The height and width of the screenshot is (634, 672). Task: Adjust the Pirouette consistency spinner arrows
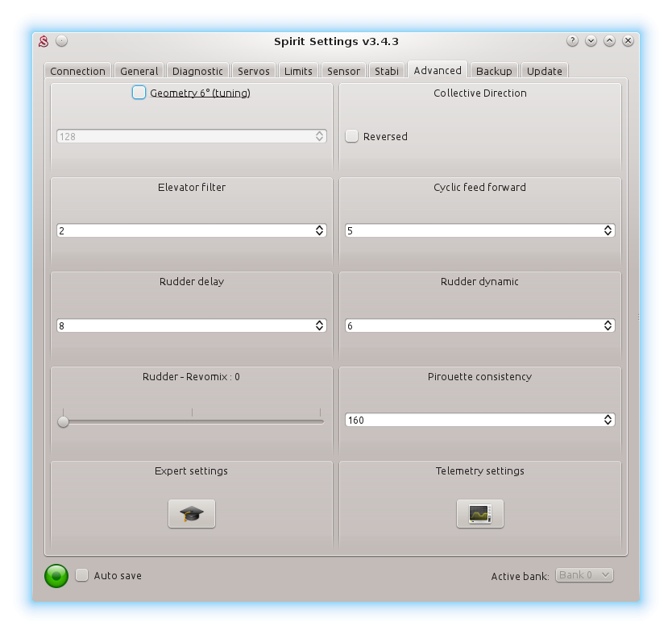pyautogui.click(x=608, y=420)
